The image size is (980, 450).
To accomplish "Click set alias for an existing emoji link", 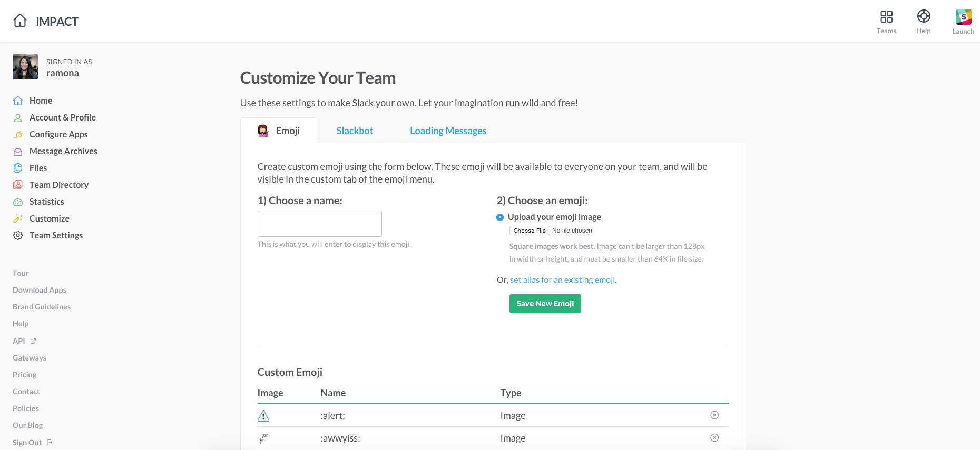I will pos(562,280).
